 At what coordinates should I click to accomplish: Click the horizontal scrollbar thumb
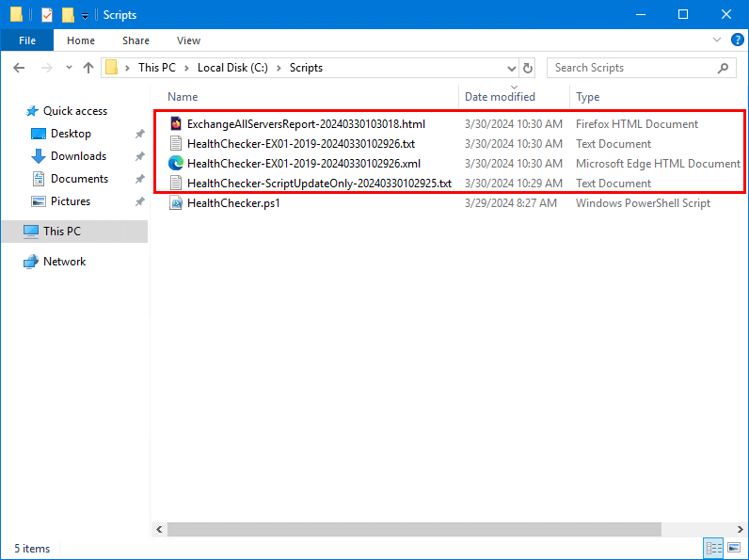414,530
